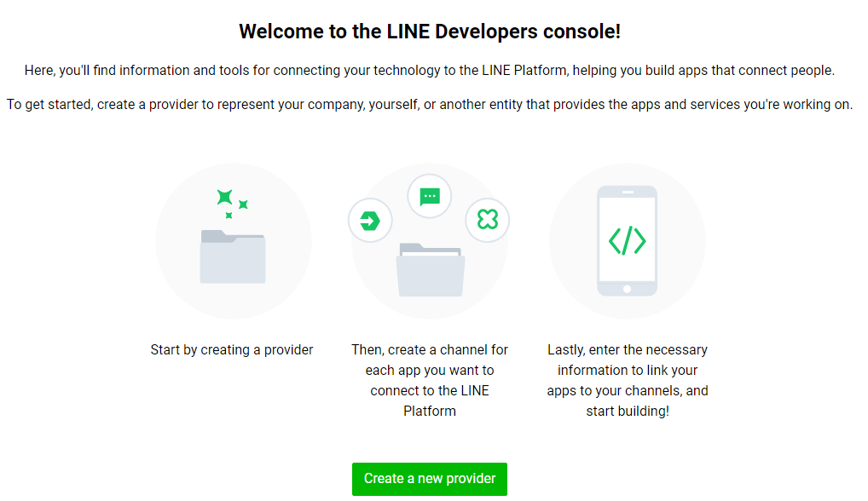Click the 'Then, create a channel' caption text
The height and width of the screenshot is (501, 868).
pos(430,381)
